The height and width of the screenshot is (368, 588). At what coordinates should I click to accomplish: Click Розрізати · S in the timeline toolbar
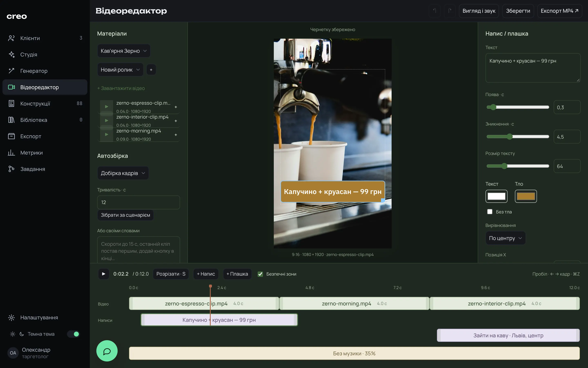pyautogui.click(x=171, y=274)
